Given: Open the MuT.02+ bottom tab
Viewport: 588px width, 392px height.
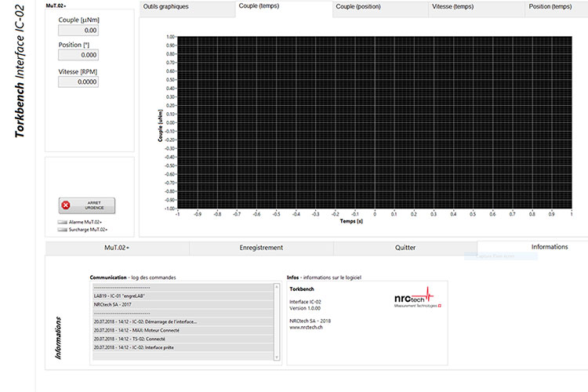Looking at the screenshot, I should [x=117, y=248].
